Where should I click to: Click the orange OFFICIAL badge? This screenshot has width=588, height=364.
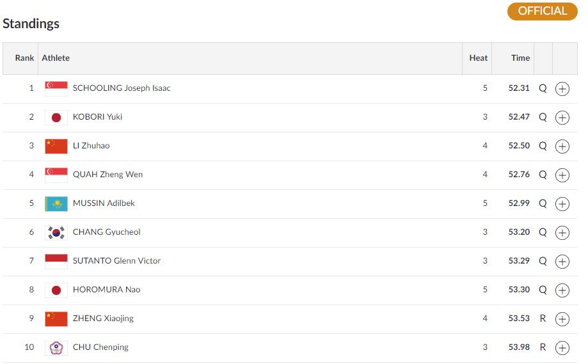(x=542, y=12)
